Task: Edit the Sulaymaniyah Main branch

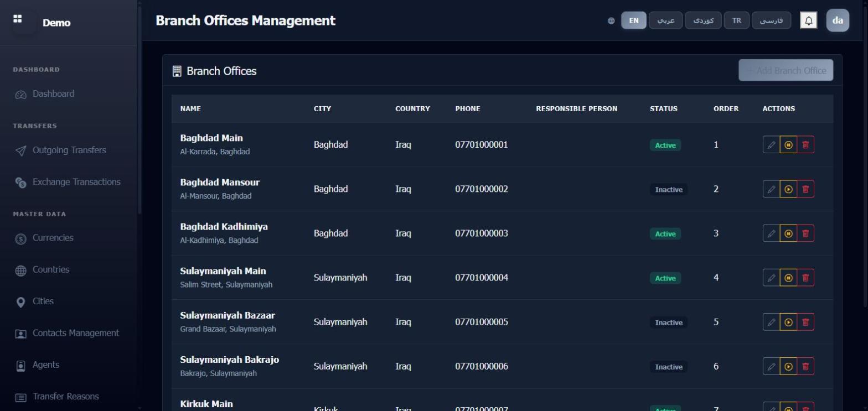Action: click(x=771, y=278)
